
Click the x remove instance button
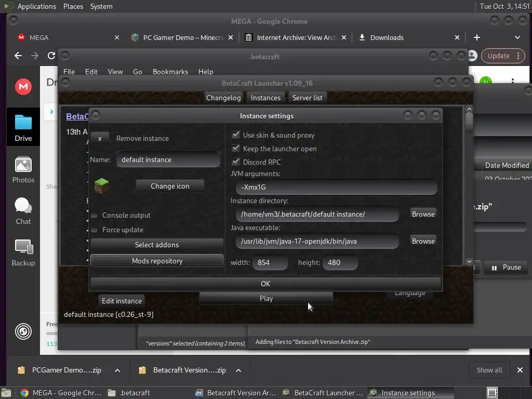[100, 138]
